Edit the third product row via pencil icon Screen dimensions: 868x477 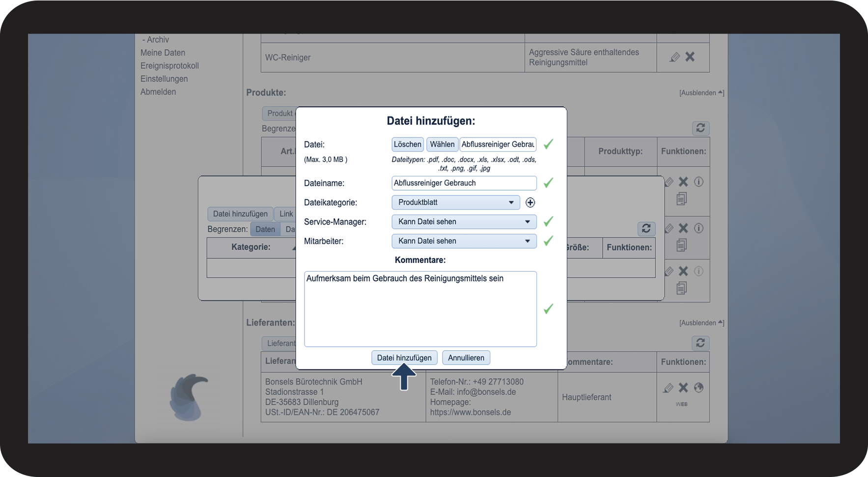pos(669,271)
